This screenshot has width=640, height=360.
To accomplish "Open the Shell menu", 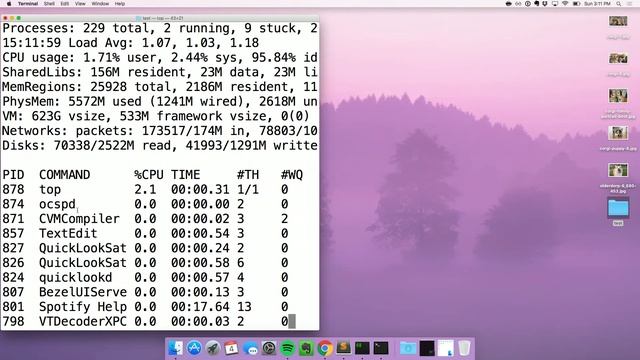I will (49, 4).
